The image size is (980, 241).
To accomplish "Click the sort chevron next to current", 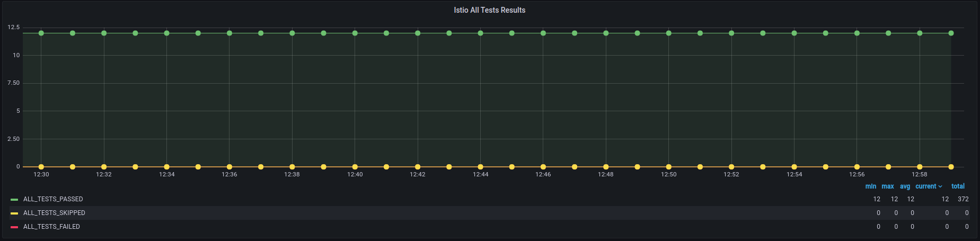I will (x=940, y=187).
